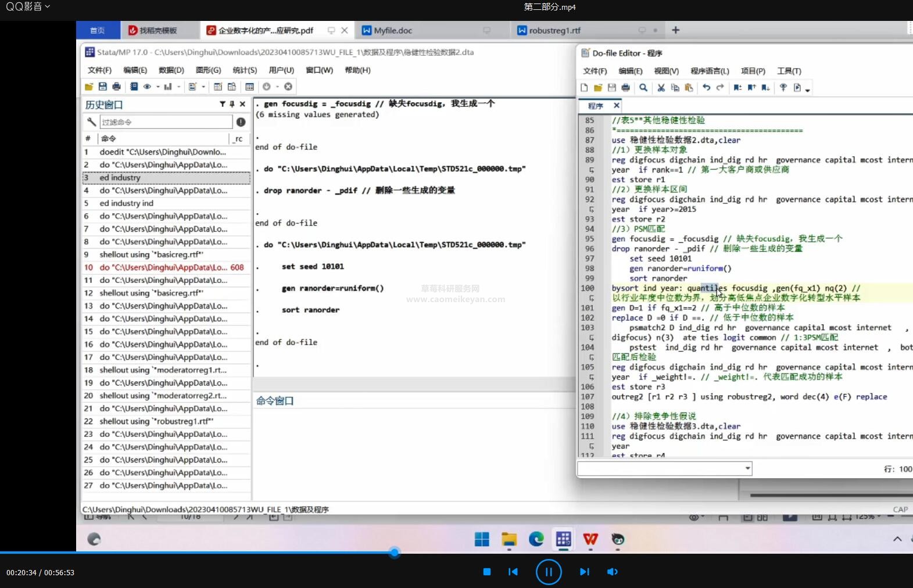Toggle the error-only exclamation icon in history panel

point(241,122)
